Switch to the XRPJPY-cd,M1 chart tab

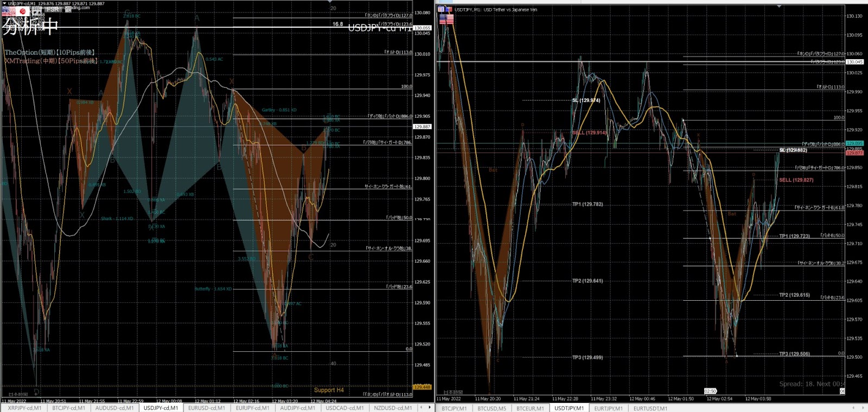point(24,408)
